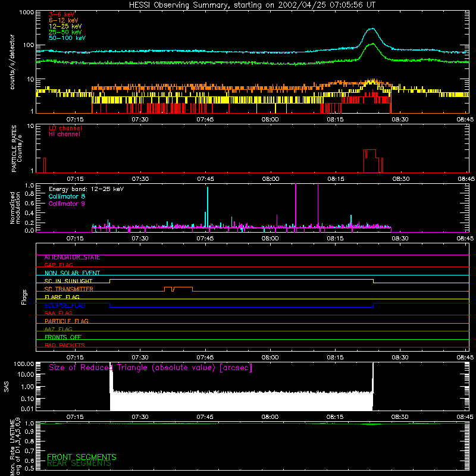Click the 08:30 time label under particle rates panel

401,179
